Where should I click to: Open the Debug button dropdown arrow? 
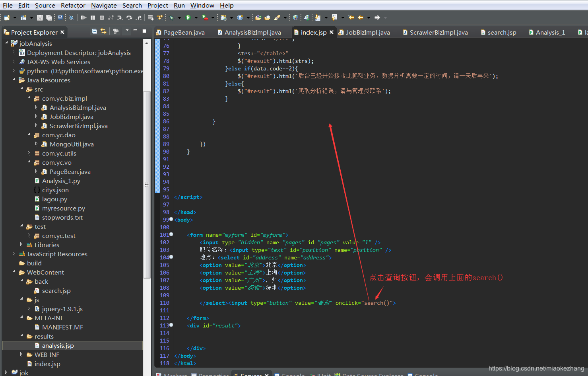click(179, 18)
